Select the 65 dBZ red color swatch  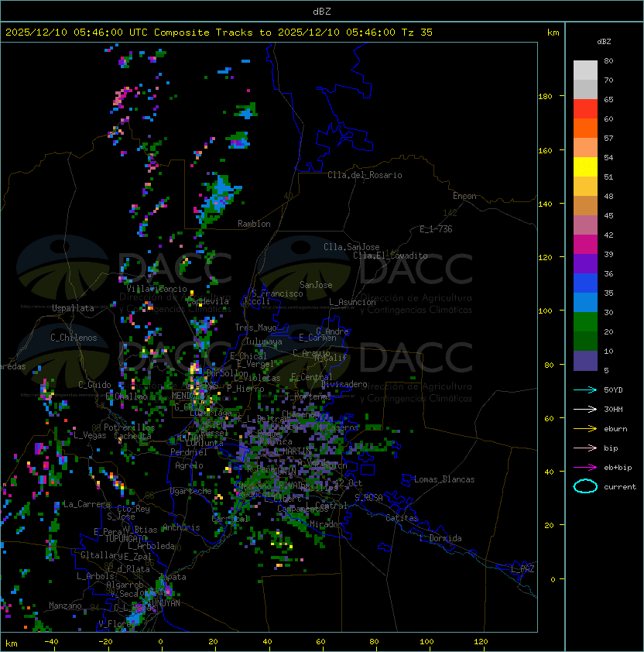(x=585, y=109)
